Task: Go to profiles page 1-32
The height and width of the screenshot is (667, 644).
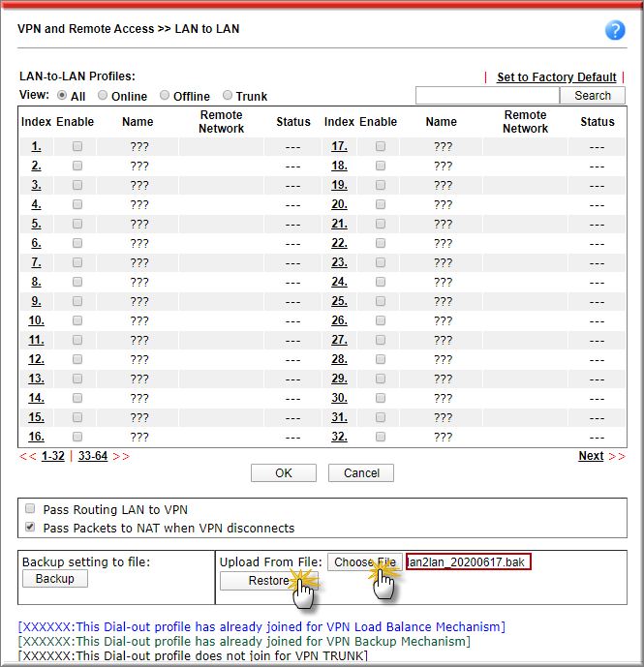Action: click(53, 456)
